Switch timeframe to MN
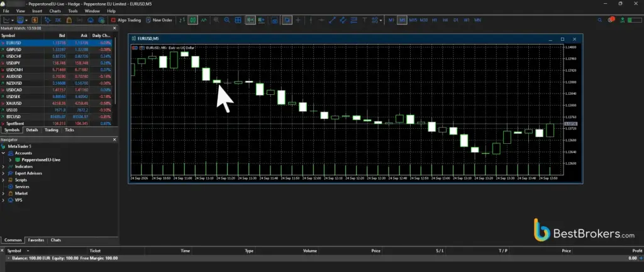 [x=477, y=19]
